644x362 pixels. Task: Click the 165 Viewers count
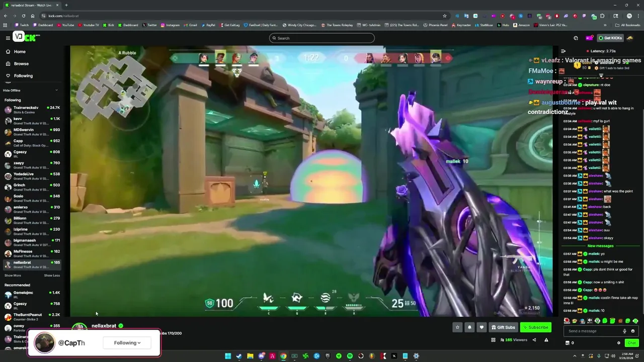[514, 340]
